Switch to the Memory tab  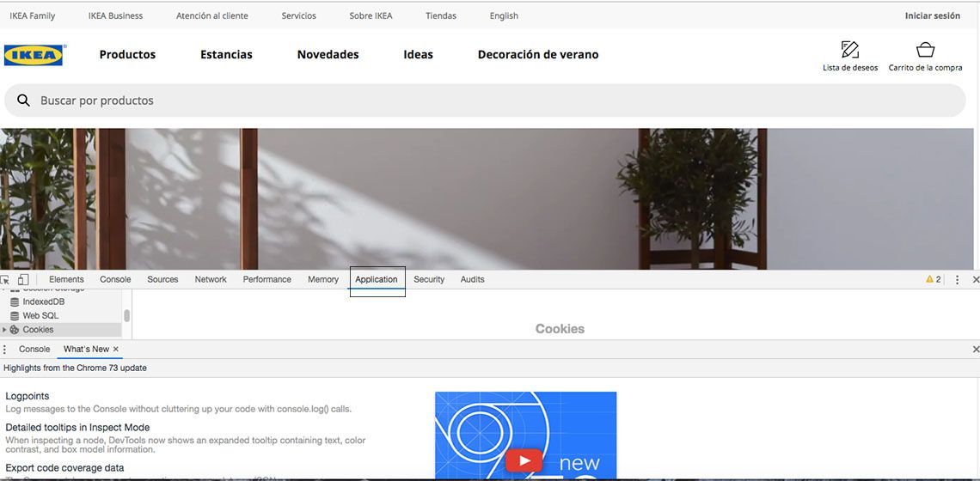coord(323,279)
